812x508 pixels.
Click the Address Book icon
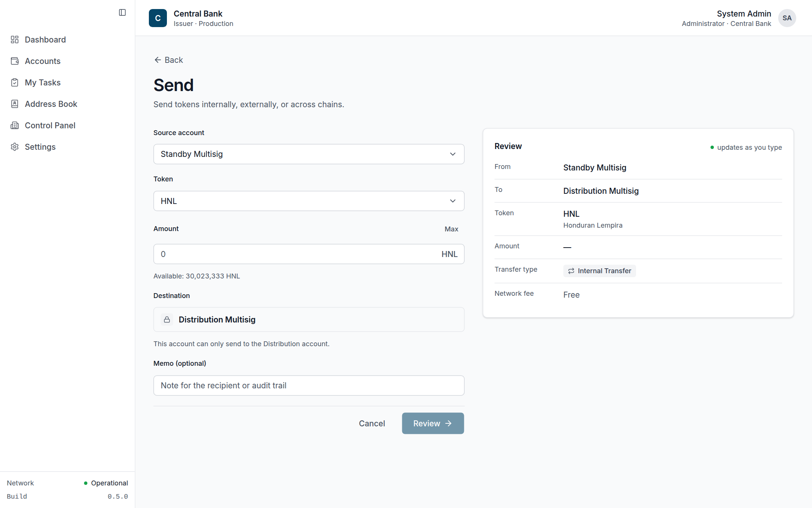[15, 104]
